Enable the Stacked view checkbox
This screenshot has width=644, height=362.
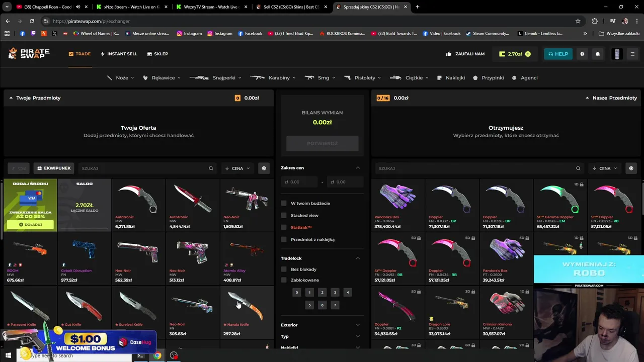coord(284,215)
